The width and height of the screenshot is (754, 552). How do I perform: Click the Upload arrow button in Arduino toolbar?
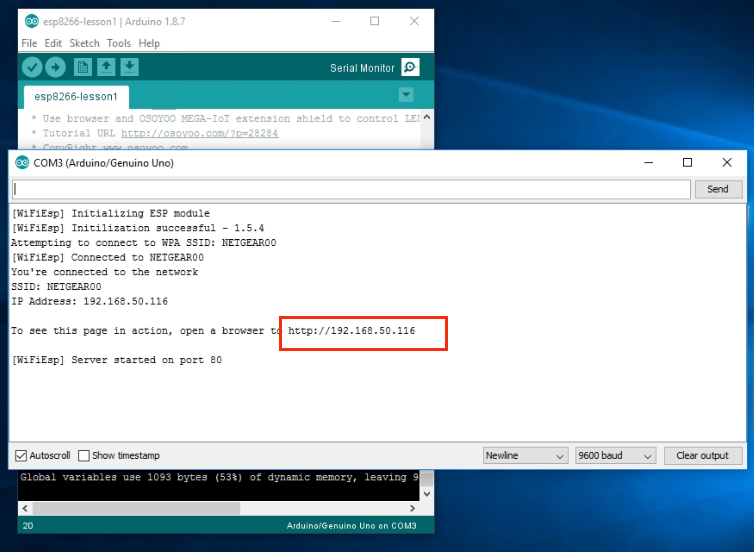tap(55, 67)
